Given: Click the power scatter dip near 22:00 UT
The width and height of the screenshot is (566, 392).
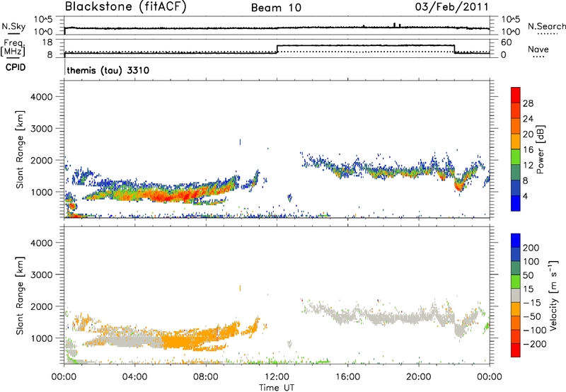Looking at the screenshot, I should tap(458, 185).
